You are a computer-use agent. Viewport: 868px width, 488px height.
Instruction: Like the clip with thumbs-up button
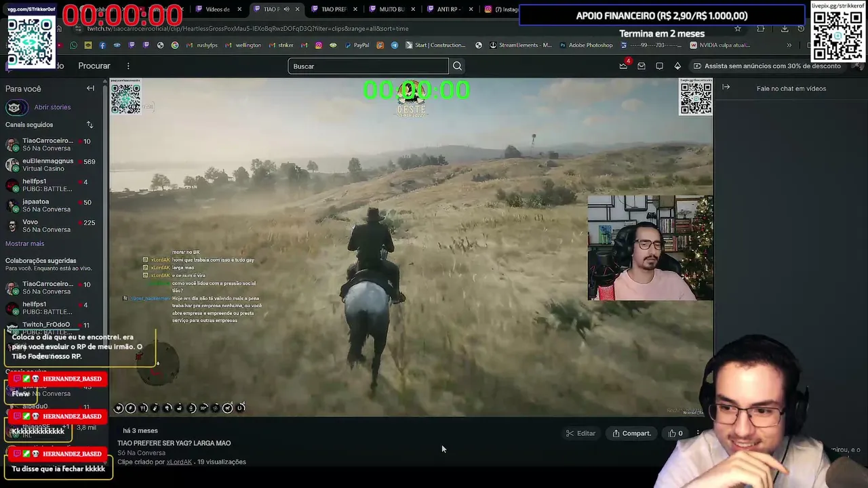tap(675, 433)
